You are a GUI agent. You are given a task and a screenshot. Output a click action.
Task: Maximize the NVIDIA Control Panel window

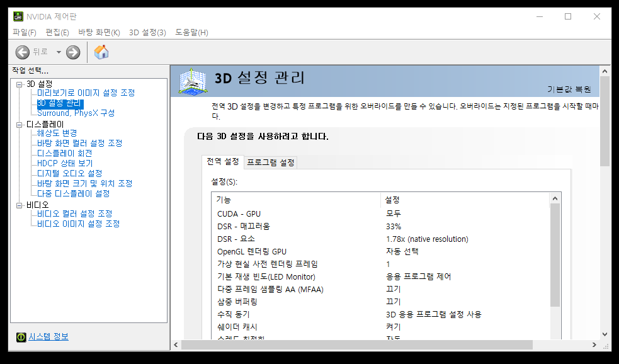point(568,16)
